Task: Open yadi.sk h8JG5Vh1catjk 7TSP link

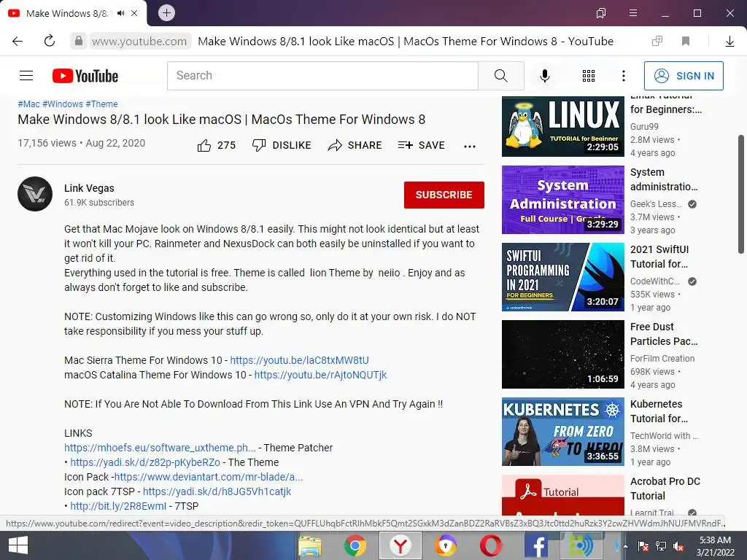Action: 217,491
